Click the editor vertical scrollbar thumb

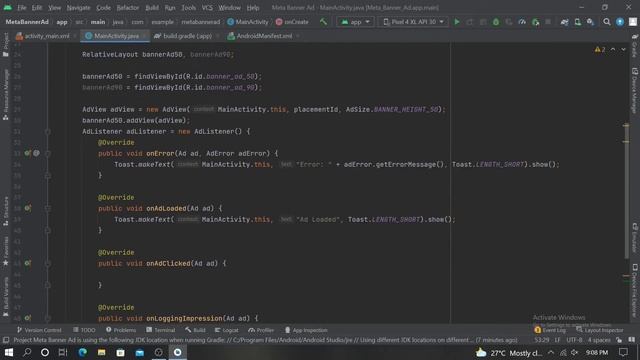tap(626, 191)
